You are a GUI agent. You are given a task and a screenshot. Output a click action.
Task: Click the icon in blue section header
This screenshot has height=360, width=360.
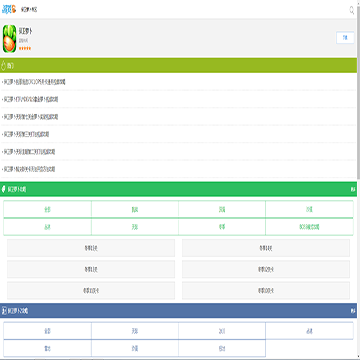[4, 311]
